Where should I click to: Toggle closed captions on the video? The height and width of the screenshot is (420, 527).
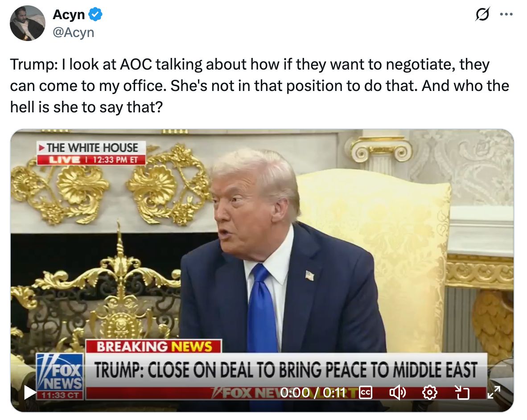(365, 392)
